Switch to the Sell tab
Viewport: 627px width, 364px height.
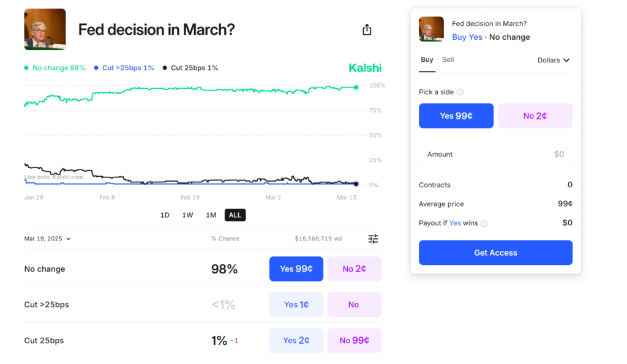point(448,60)
